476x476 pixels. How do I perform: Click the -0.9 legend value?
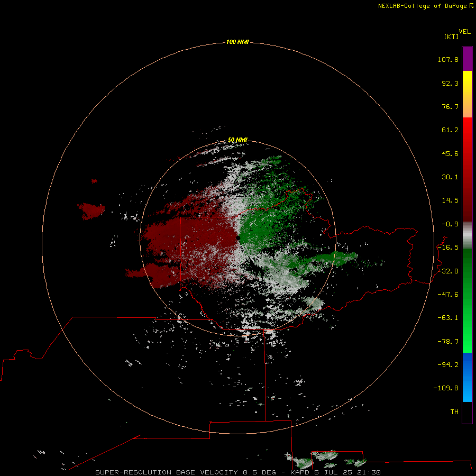[x=450, y=224]
